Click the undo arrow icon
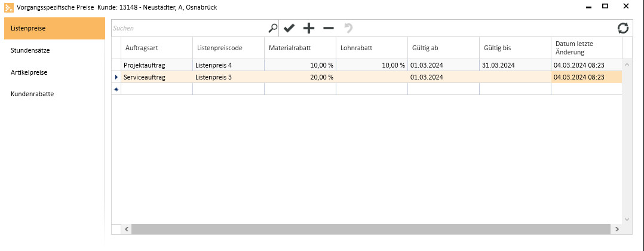644x251 pixels. [x=348, y=28]
